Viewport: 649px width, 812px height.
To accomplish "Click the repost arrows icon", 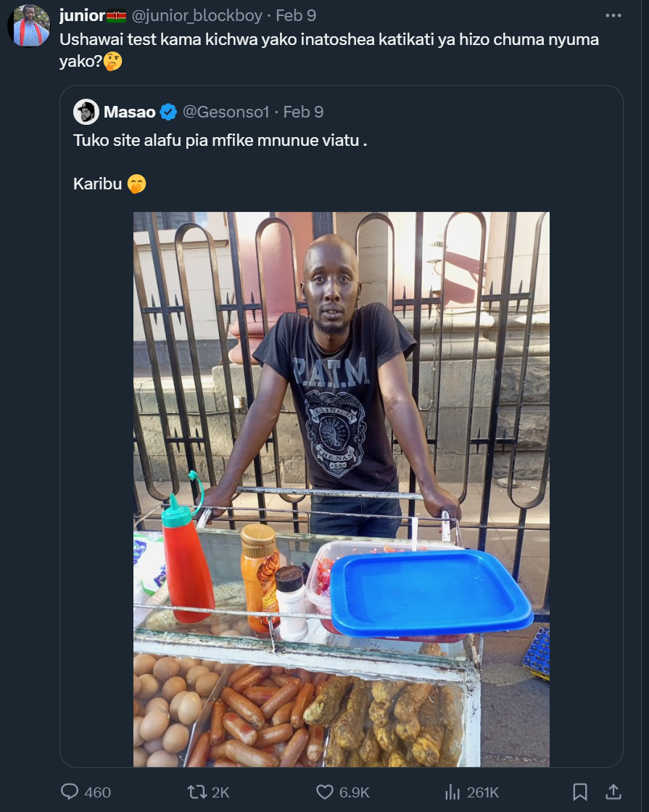I will click(x=197, y=792).
